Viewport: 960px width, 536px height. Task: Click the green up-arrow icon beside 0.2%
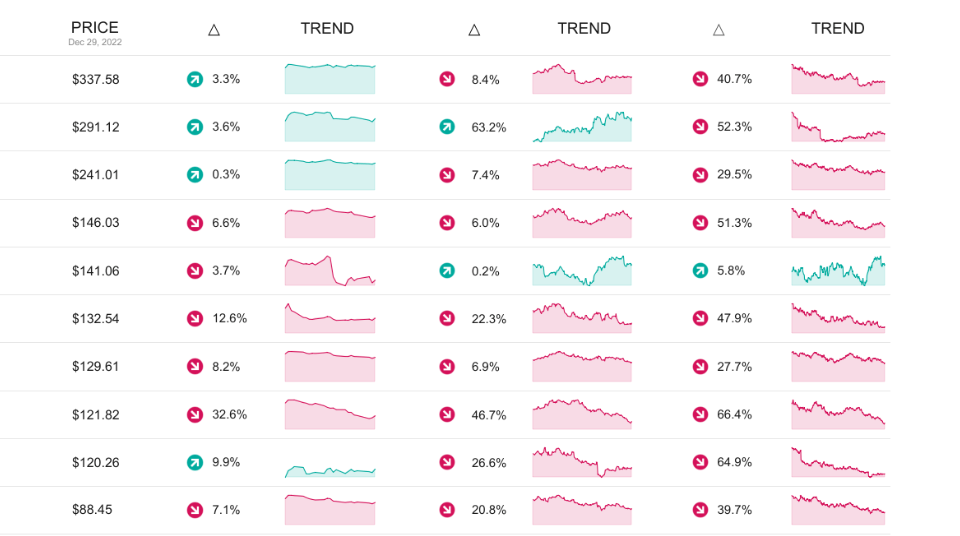[x=447, y=271]
